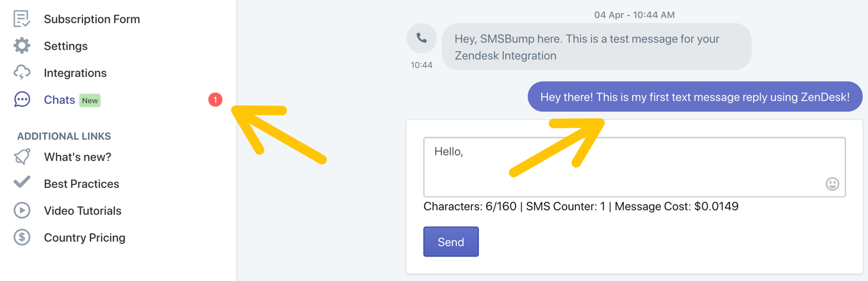Select the Integrations cloud icon

click(22, 73)
